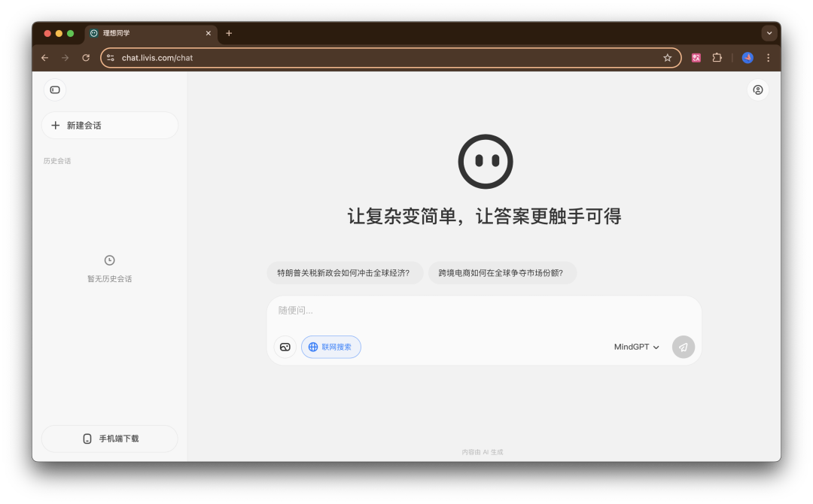Toggle the 联网搜索 web search option
Image resolution: width=813 pixels, height=504 pixels.
tap(330, 347)
